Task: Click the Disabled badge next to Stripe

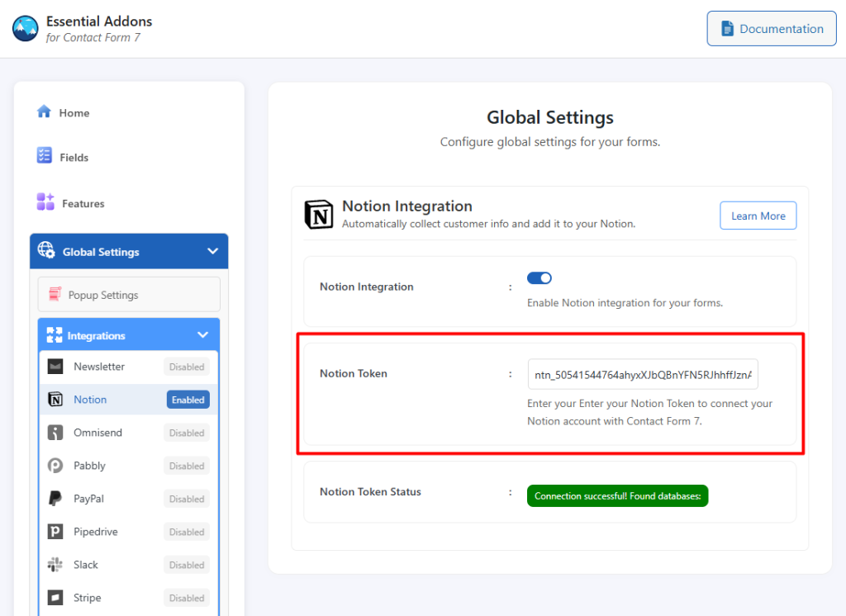Action: click(187, 598)
